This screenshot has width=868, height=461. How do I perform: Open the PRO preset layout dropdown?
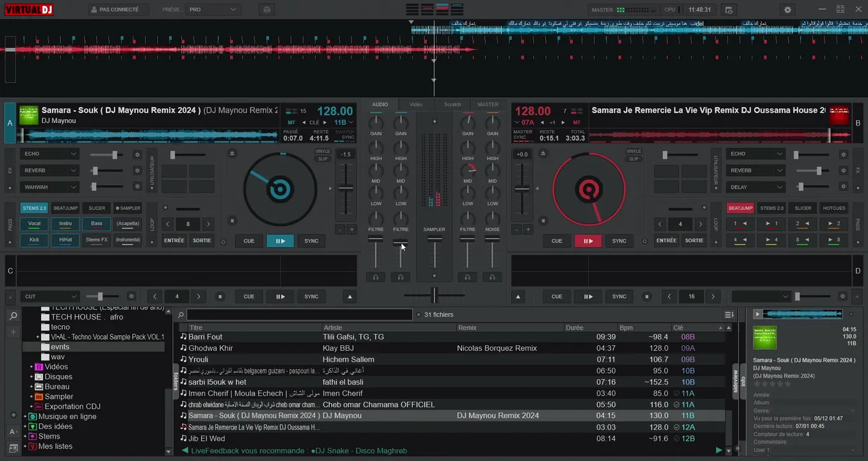(213, 10)
